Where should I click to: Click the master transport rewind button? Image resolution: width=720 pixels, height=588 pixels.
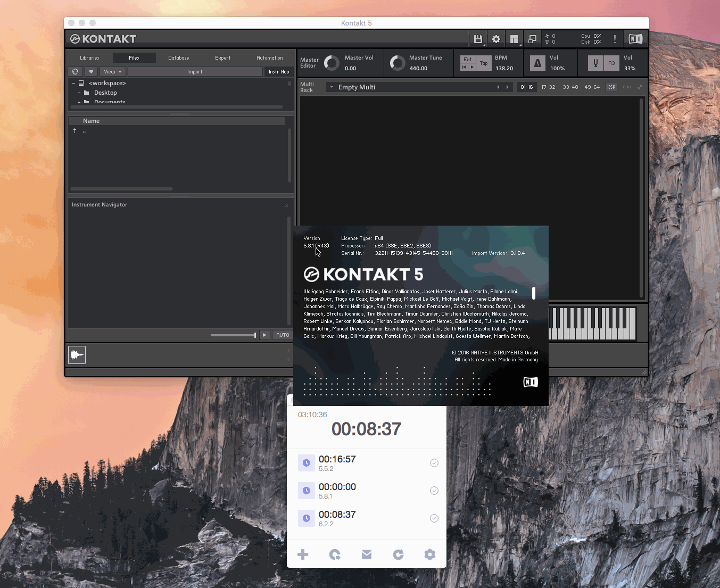tap(465, 67)
